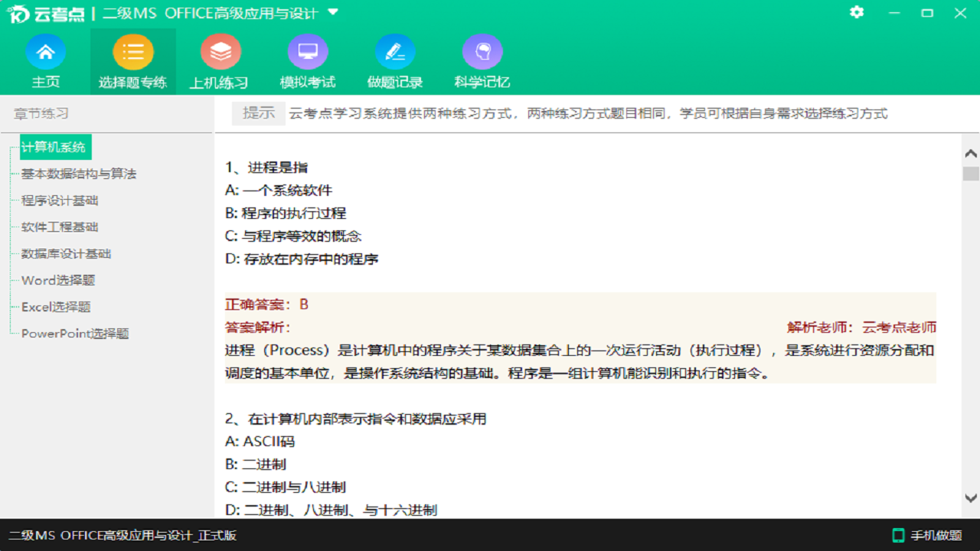Open the 科学记忆 memory feature
This screenshot has width=980, height=551.
[x=482, y=61]
